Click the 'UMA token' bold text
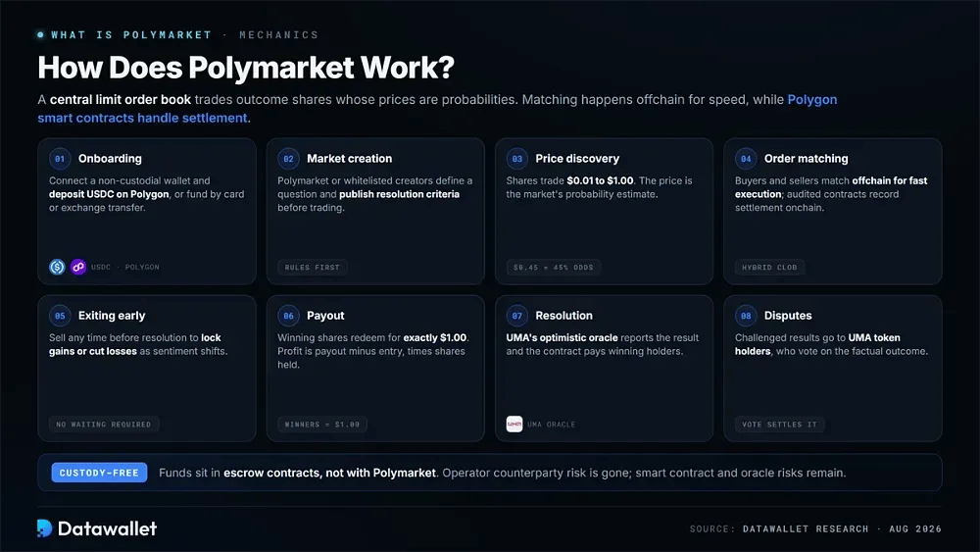980x552 pixels. (x=874, y=337)
